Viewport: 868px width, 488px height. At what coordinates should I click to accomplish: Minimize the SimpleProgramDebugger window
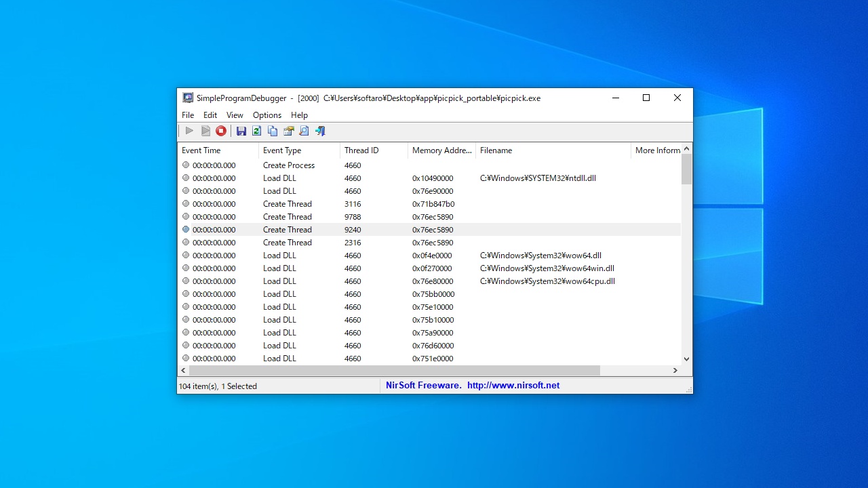[616, 98]
